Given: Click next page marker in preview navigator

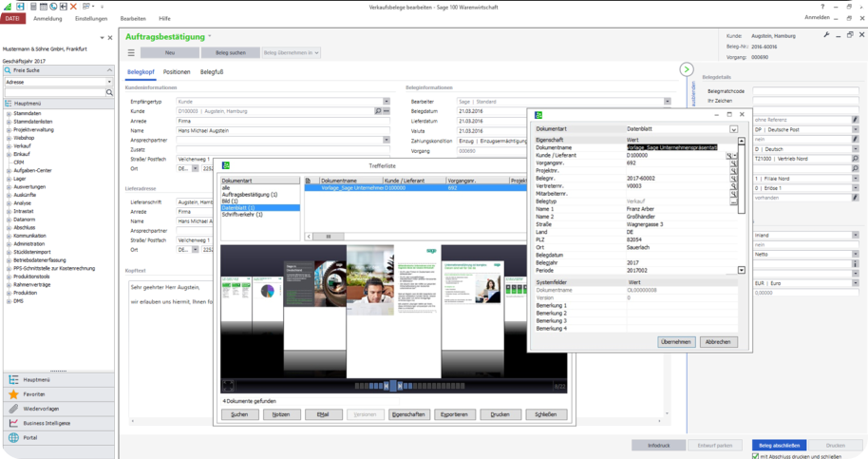Looking at the screenshot, I should click(x=400, y=386).
